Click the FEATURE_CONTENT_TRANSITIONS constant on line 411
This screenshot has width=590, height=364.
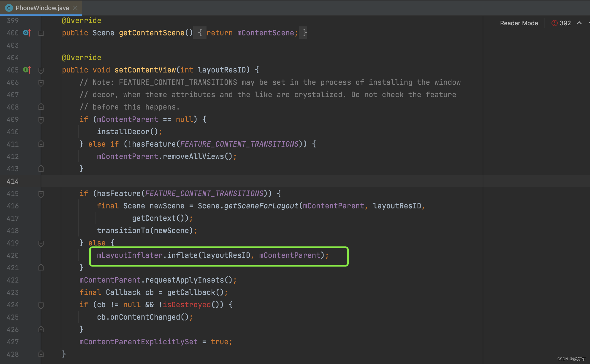pyautogui.click(x=239, y=144)
